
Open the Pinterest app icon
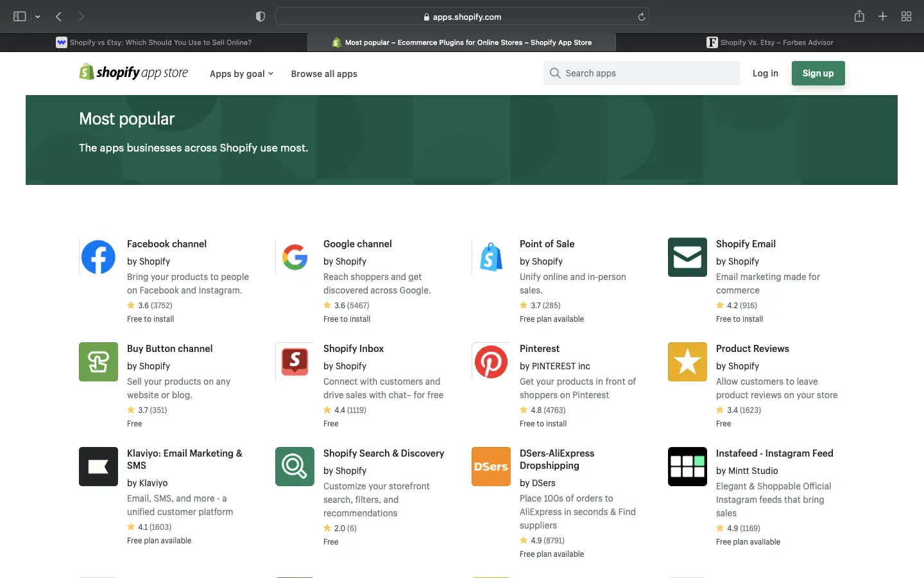coord(491,362)
